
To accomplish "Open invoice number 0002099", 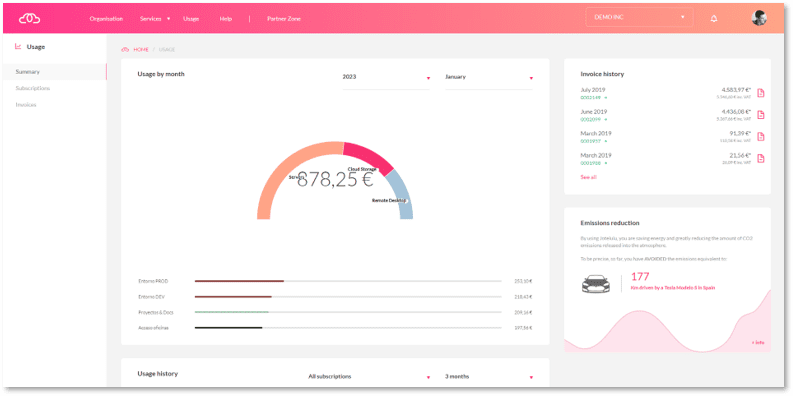I will tap(590, 119).
